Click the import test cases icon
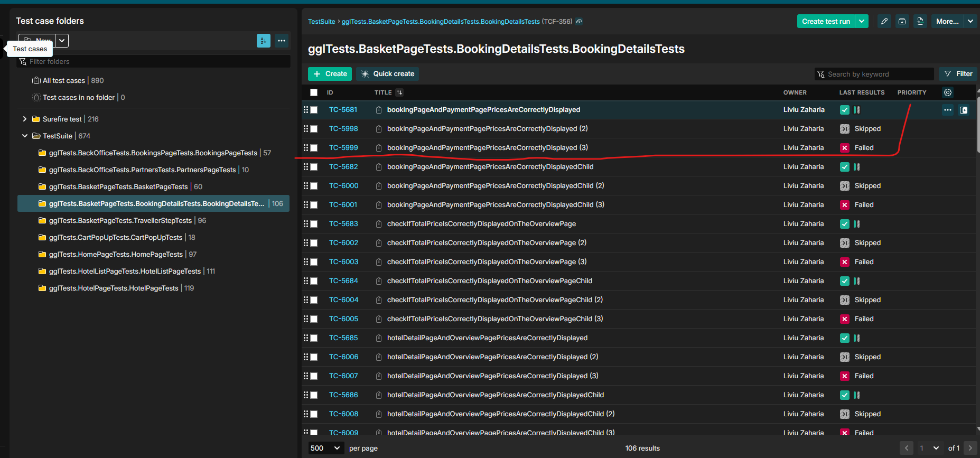 click(x=920, y=21)
